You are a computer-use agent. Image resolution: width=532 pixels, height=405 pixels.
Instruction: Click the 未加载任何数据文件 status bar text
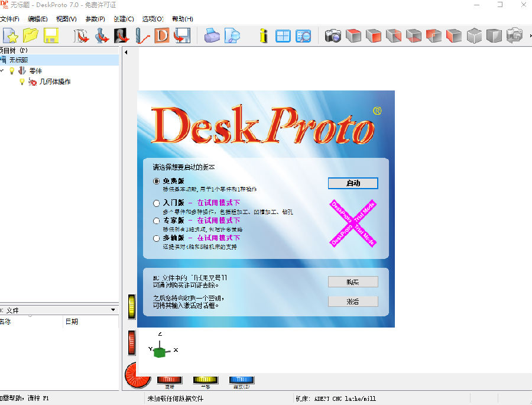click(x=175, y=398)
